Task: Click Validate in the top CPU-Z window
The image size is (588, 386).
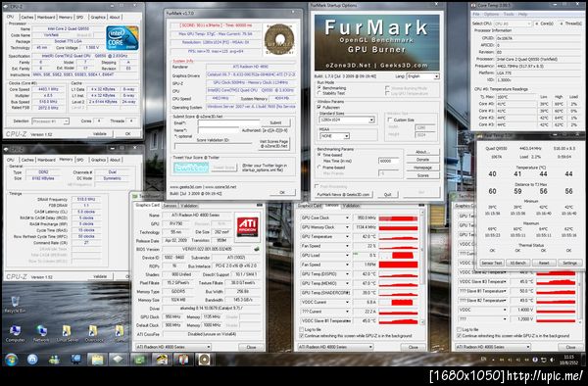Action: point(100,134)
